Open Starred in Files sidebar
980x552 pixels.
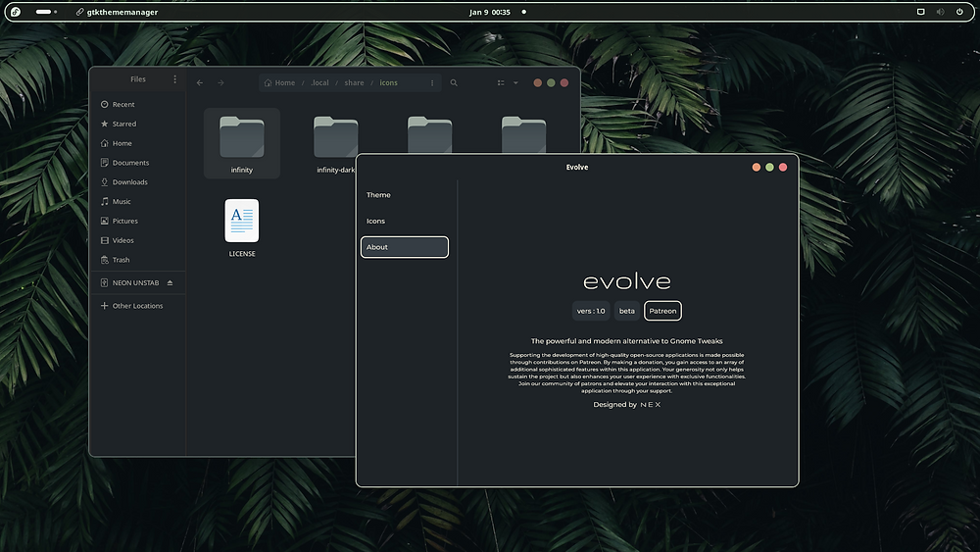click(x=137, y=124)
